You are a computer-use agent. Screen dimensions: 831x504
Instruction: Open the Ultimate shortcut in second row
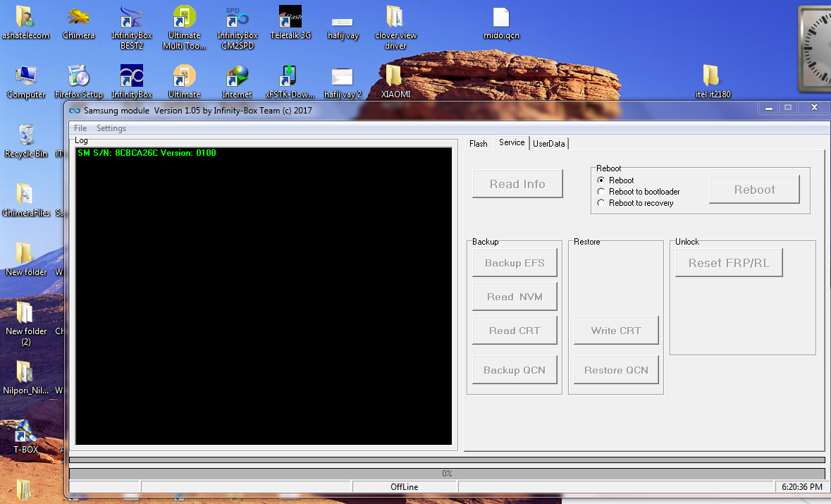pyautogui.click(x=185, y=82)
